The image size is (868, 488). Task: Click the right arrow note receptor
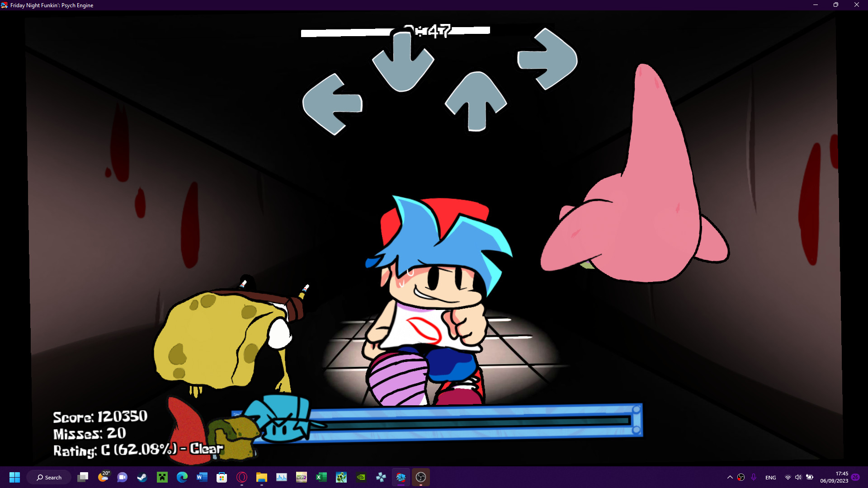tap(547, 59)
